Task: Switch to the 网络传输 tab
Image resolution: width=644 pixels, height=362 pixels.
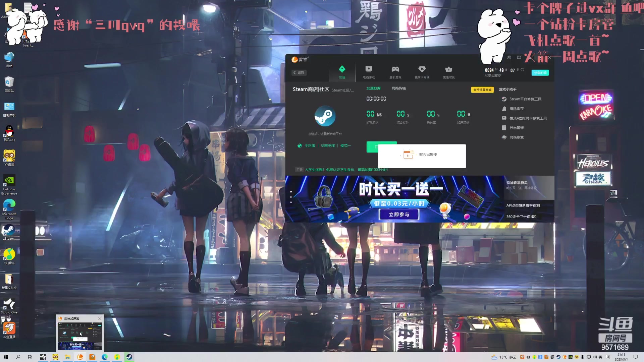Action: tap(398, 88)
